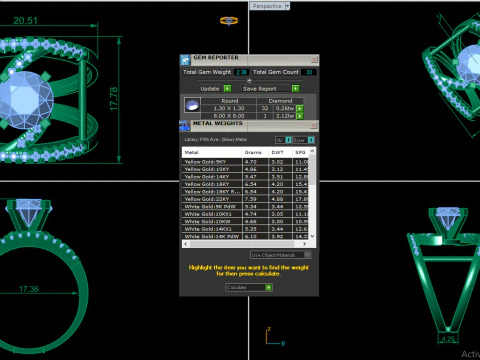480x360 pixels.
Task: Select the Yellow Gold:10KY row
Action: (245, 169)
